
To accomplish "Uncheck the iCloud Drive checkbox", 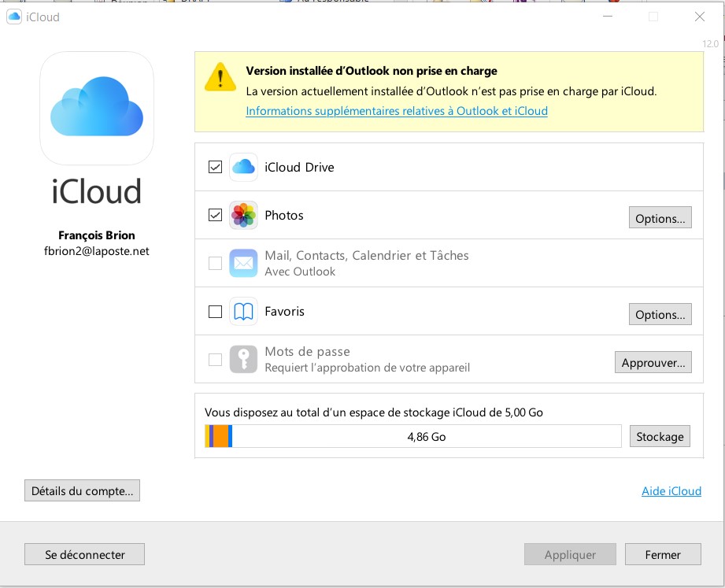I will tap(215, 167).
